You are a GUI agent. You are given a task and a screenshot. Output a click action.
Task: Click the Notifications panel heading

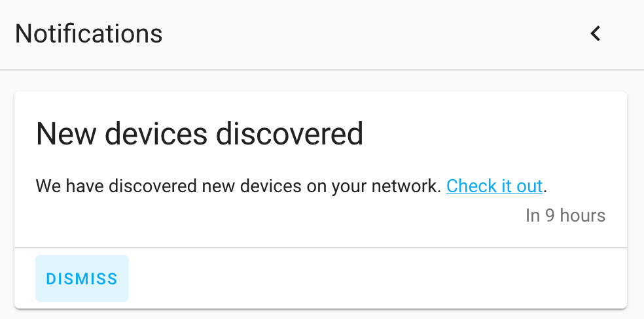[89, 33]
